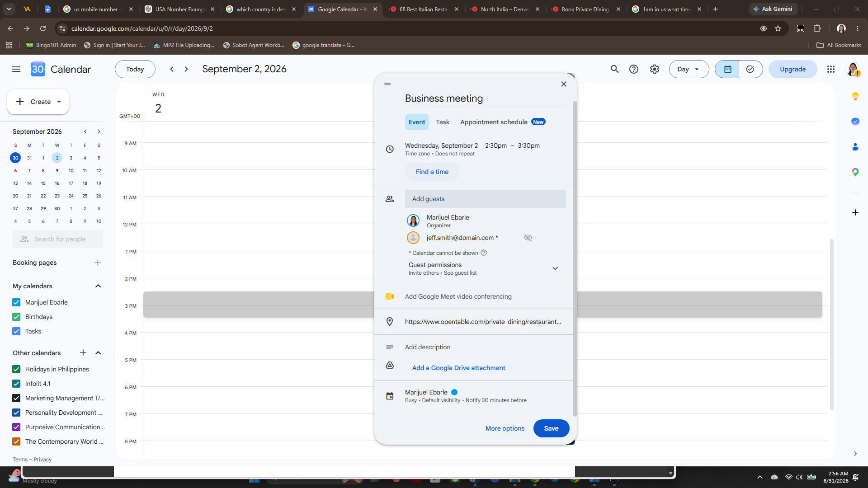Open Google Maps in side panel
The width and height of the screenshot is (868, 488).
pyautogui.click(x=855, y=172)
